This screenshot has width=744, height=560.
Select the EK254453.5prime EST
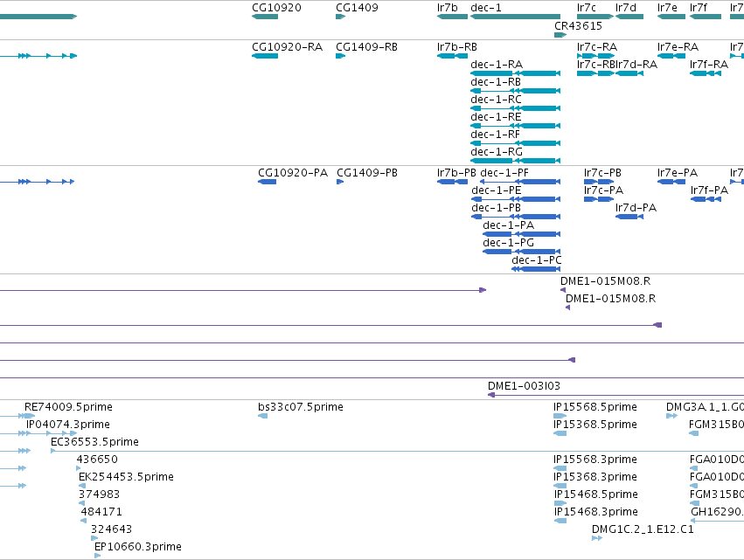82,486
